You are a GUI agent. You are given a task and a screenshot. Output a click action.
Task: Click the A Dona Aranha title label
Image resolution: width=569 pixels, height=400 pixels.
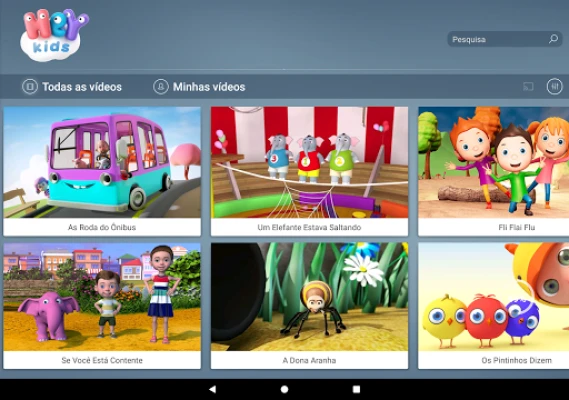309,360
